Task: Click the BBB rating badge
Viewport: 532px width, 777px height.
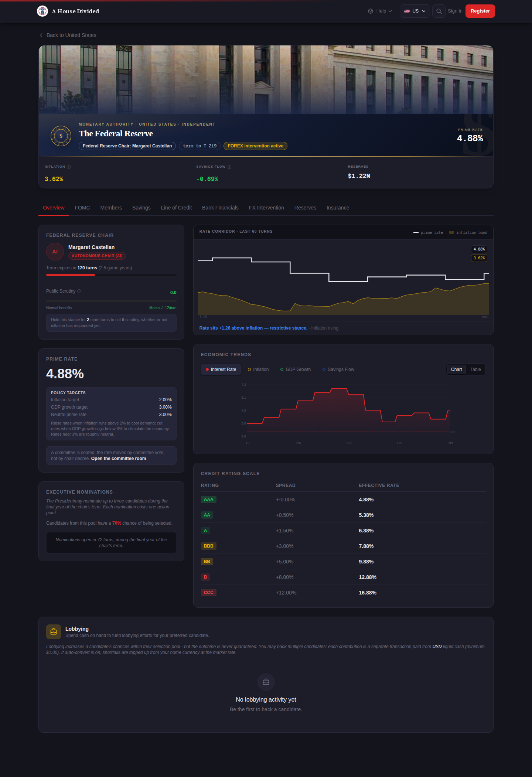Action: click(x=208, y=546)
